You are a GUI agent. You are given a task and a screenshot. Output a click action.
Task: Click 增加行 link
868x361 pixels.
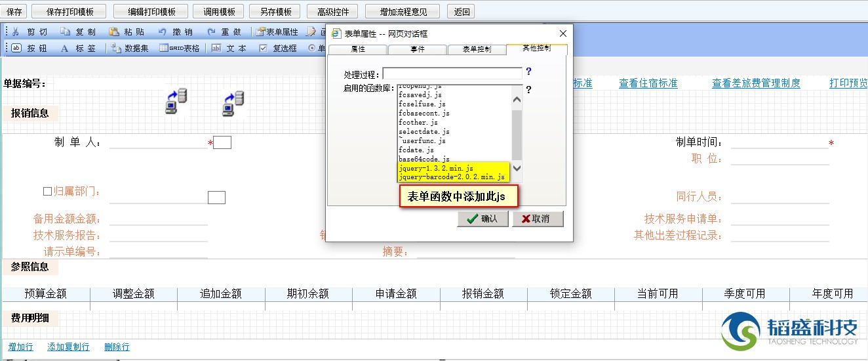[21, 347]
